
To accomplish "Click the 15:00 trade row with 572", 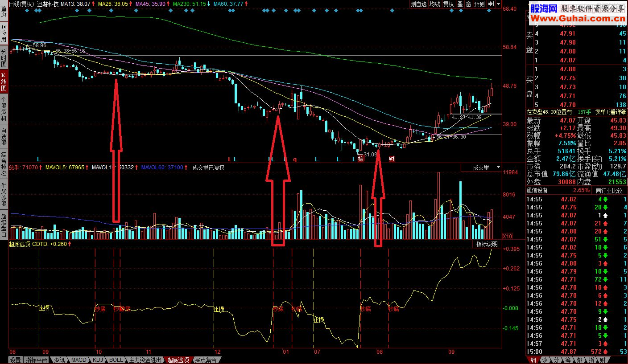I will coord(577,352).
